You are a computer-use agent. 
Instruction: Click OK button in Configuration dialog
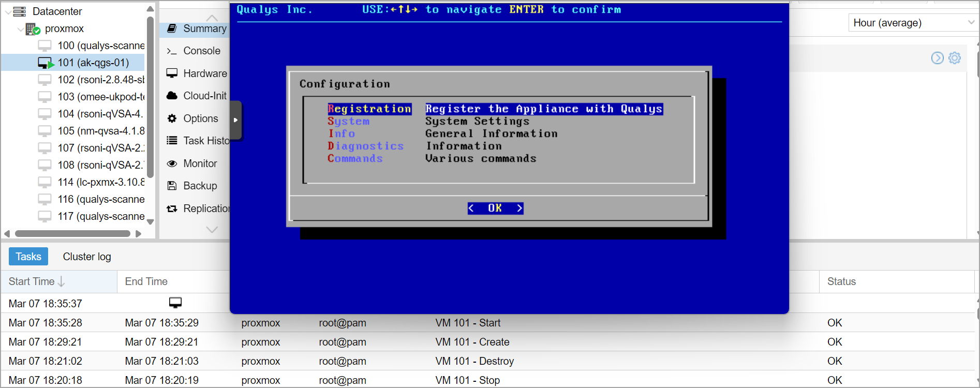click(x=495, y=208)
